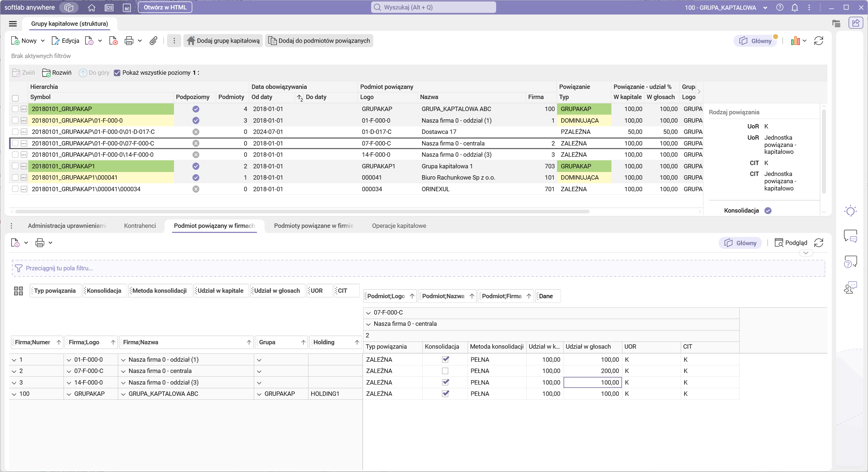Click the lightbulb icon in right sidebar
The height and width of the screenshot is (472, 868).
850,211
